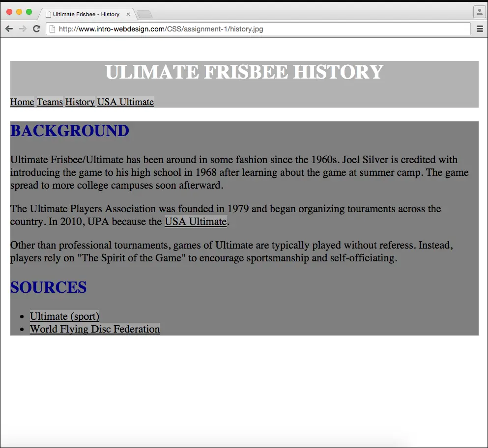Click the USA Ultimate link in the navbar
Screen dimensions: 488x448
pos(125,102)
